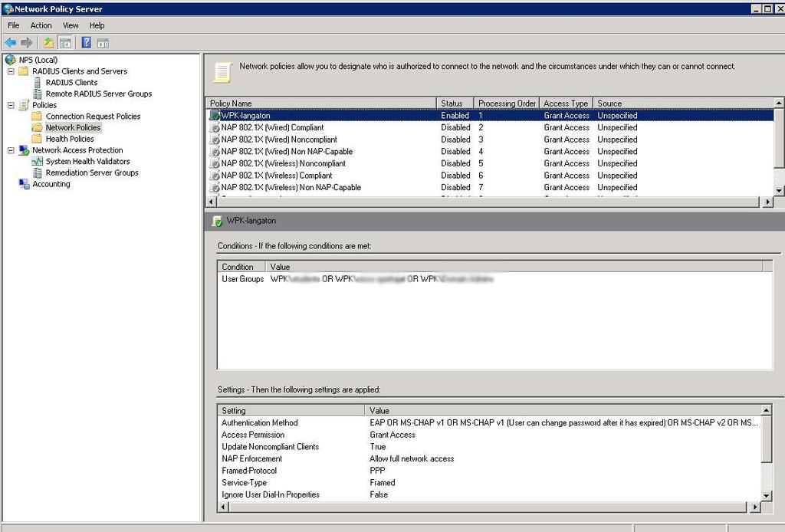Screen dimensions: 785x532
Task: Toggle the Show/Hide Action Pane toolbar icon
Action: coord(103,43)
